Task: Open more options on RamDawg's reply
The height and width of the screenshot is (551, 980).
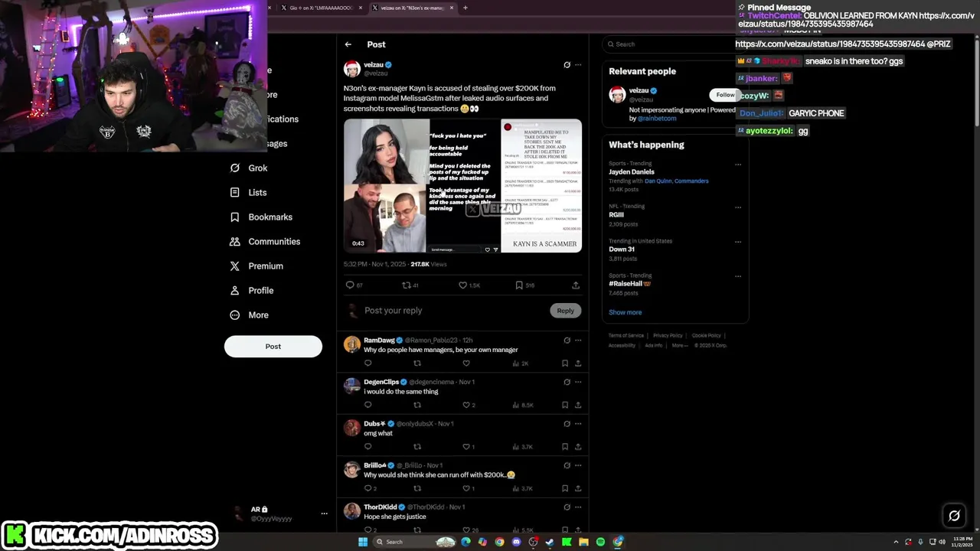Action: coord(578,341)
